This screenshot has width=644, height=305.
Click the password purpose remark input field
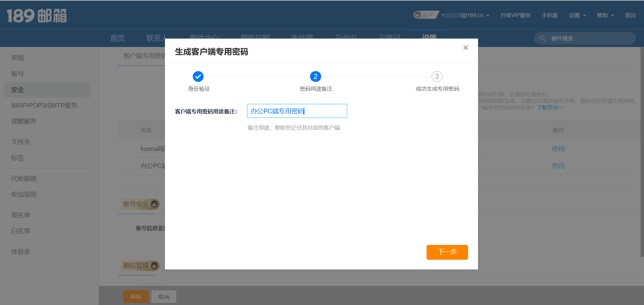tap(297, 111)
